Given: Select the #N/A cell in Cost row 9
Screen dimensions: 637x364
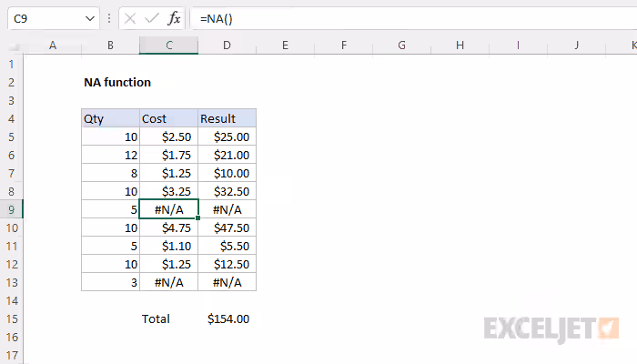Looking at the screenshot, I should pos(169,209).
